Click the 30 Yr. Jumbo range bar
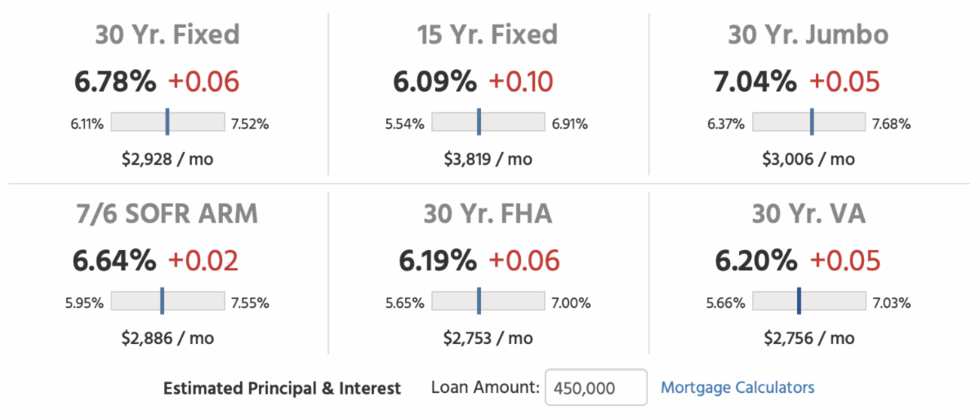Image resolution: width=980 pixels, height=420 pixels. [x=808, y=123]
